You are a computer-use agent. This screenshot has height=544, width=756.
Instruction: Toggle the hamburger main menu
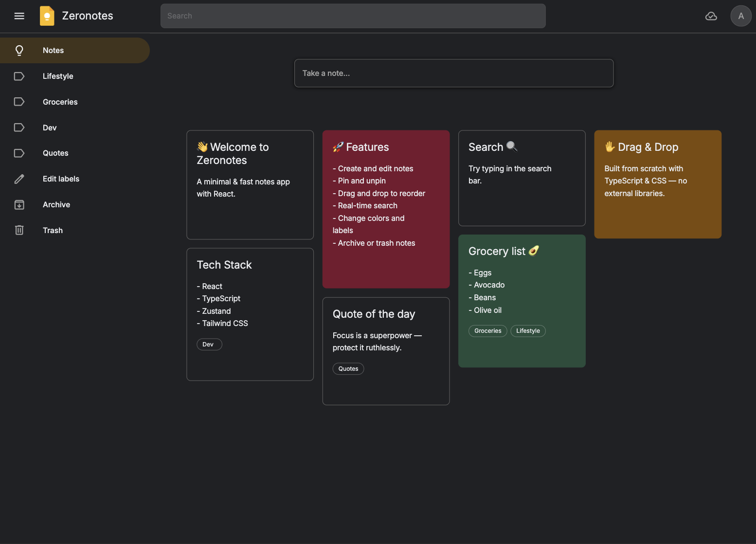(x=19, y=16)
